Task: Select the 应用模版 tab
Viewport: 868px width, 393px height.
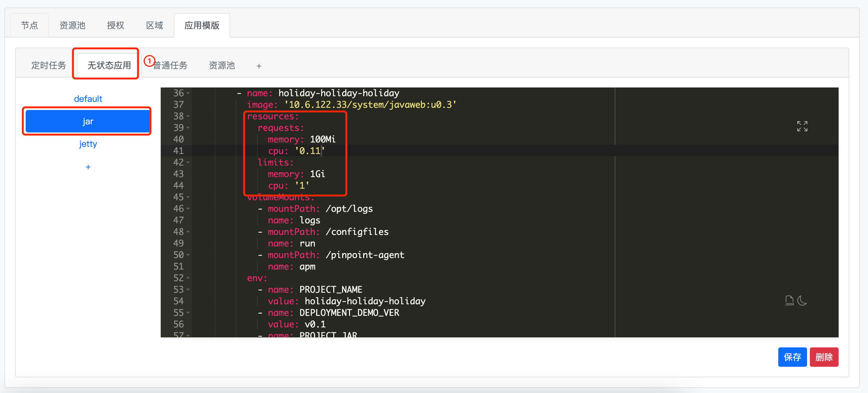Action: click(x=202, y=25)
